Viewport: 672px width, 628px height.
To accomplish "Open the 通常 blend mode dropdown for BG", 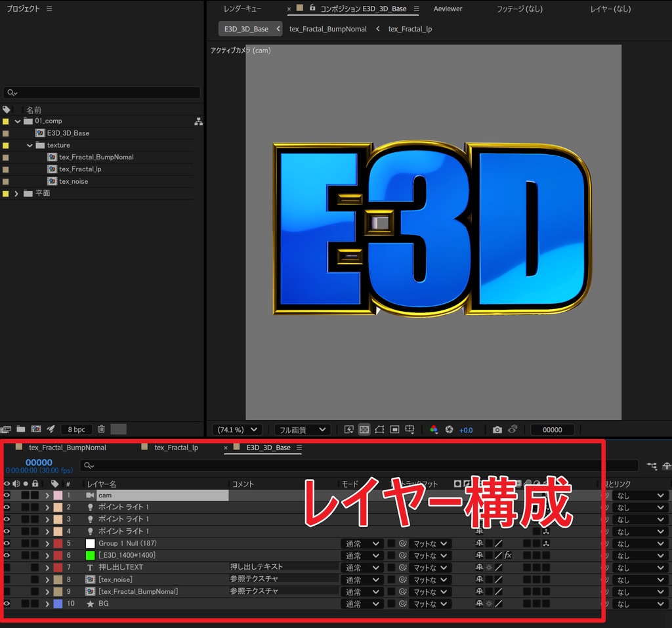I will 362,603.
